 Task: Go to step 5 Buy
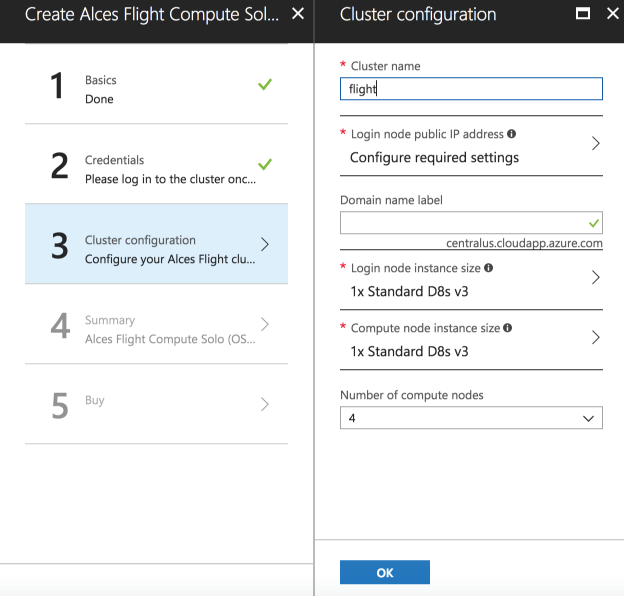156,404
